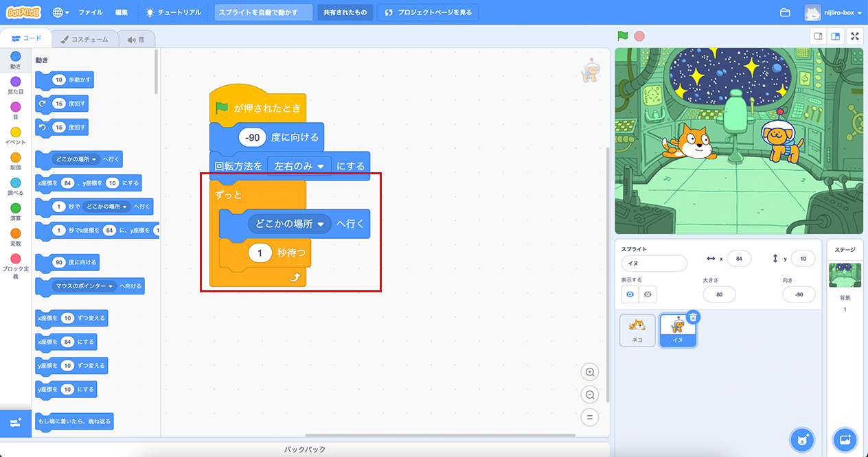Enter full screen stage mode
868x457 pixels.
tap(855, 36)
